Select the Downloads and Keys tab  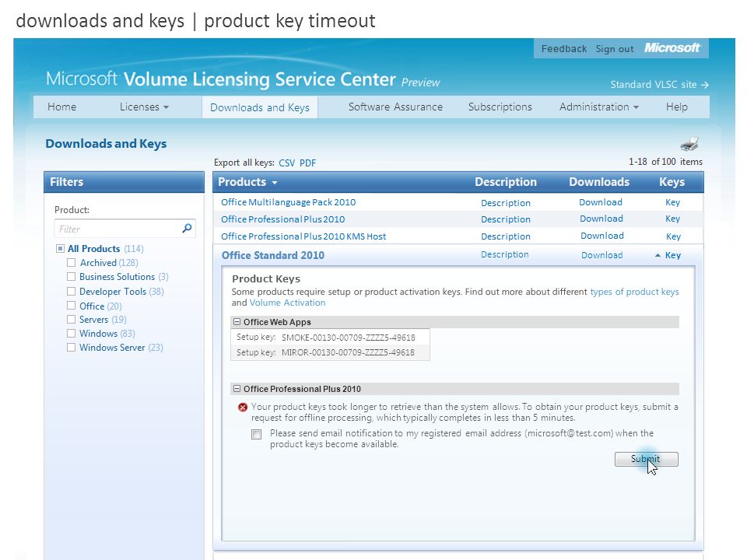pyautogui.click(x=260, y=107)
